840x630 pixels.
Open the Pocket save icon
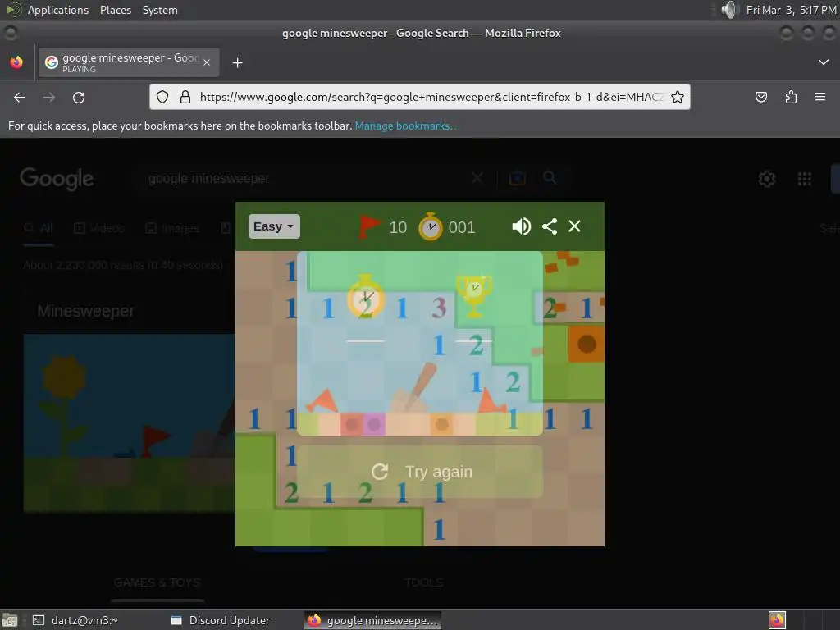pos(760,97)
